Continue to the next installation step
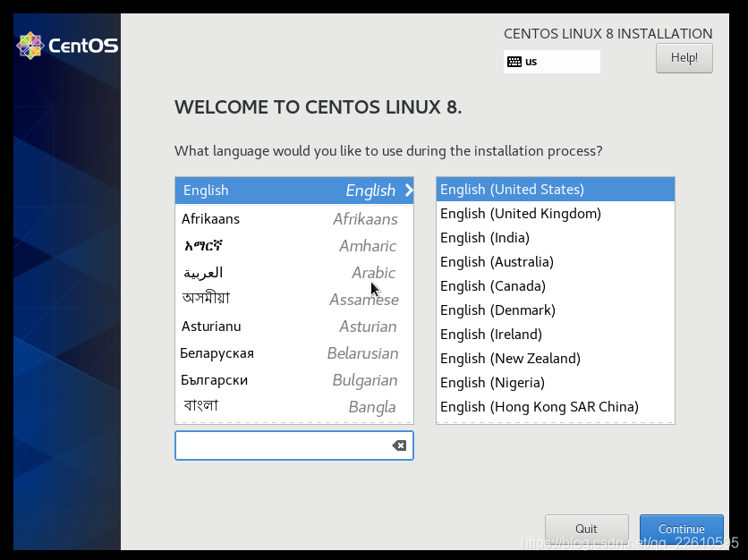The image size is (748, 560). click(681, 529)
